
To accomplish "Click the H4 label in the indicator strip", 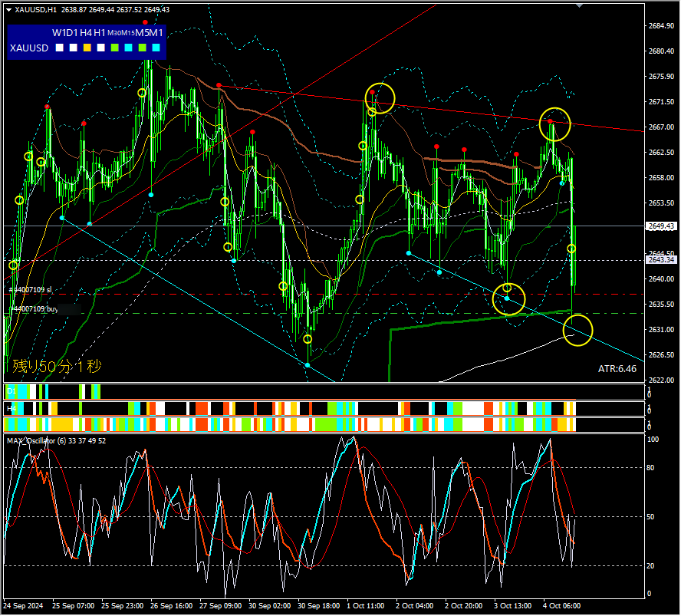I will (x=12, y=409).
